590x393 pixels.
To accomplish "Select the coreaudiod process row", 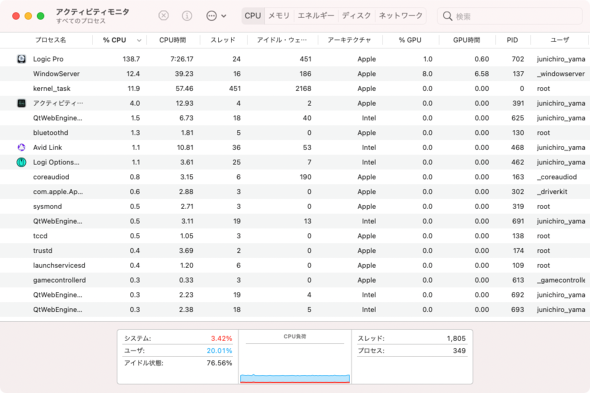I will [x=295, y=177].
